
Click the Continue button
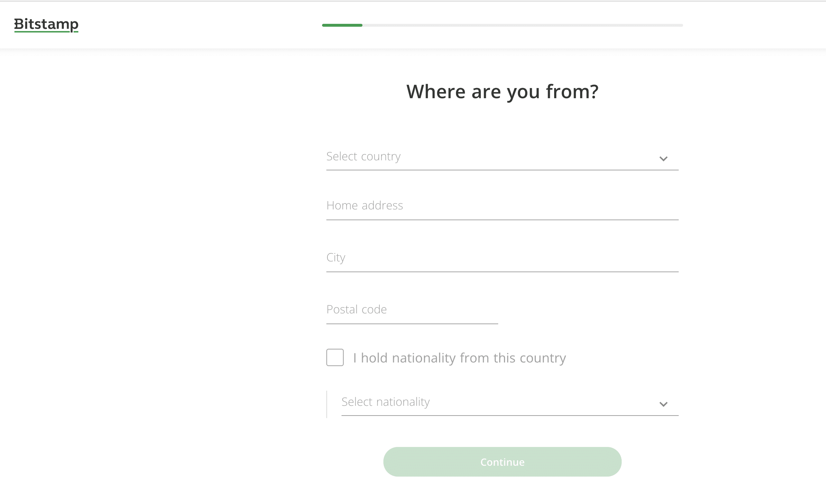point(503,462)
